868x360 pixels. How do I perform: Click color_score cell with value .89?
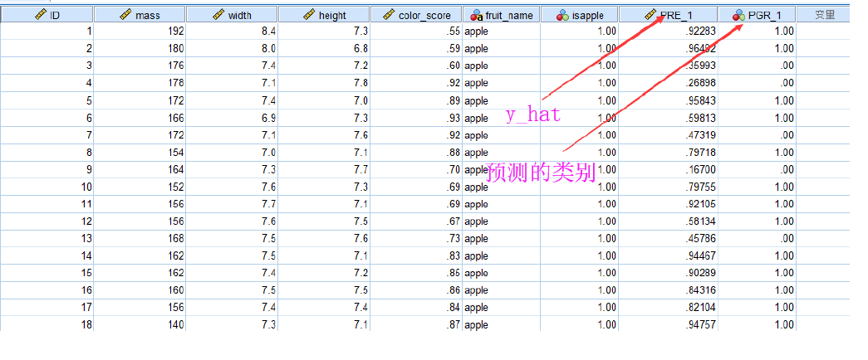[x=417, y=100]
